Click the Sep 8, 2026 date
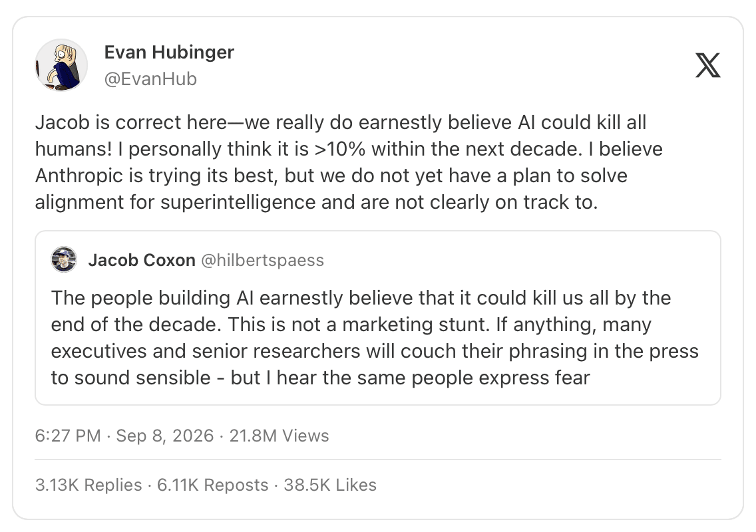This screenshot has width=756, height=532. (165, 436)
